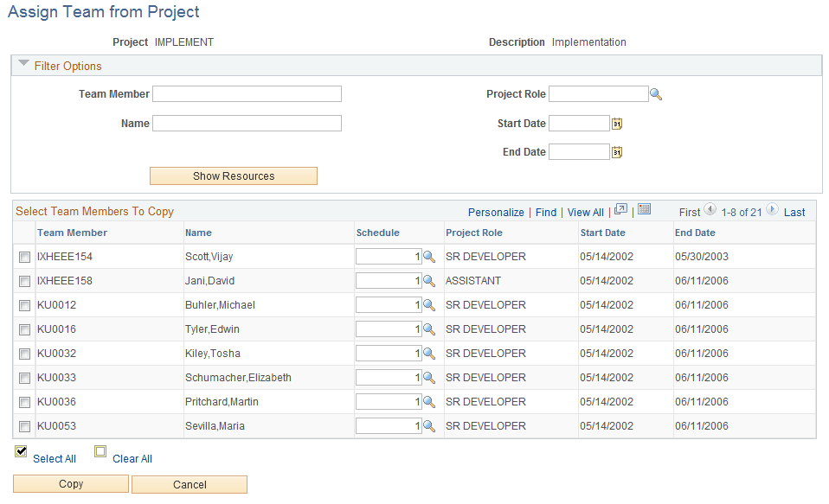Open the Schedule lookup for Jani,David
The height and width of the screenshot is (504, 829).
coord(428,280)
